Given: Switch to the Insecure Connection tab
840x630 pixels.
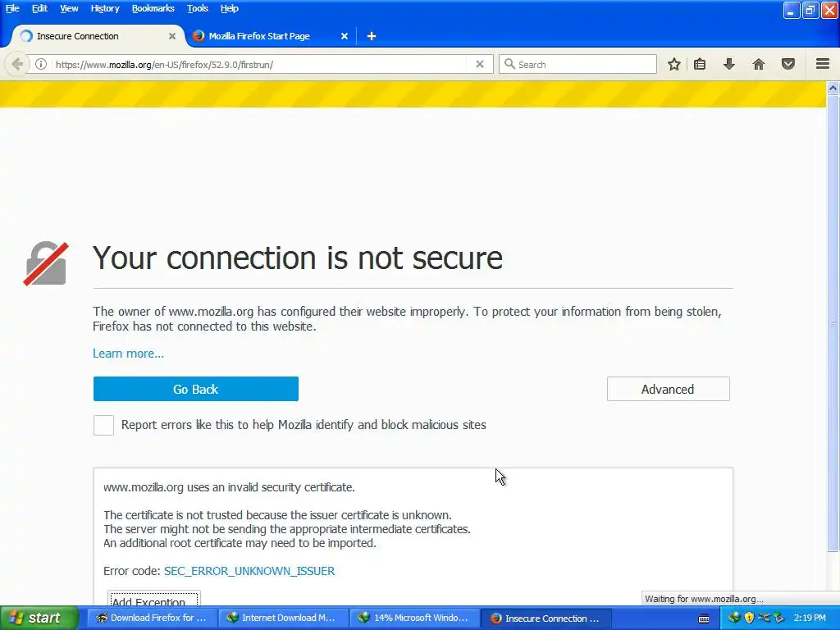Looking at the screenshot, I should [x=98, y=36].
